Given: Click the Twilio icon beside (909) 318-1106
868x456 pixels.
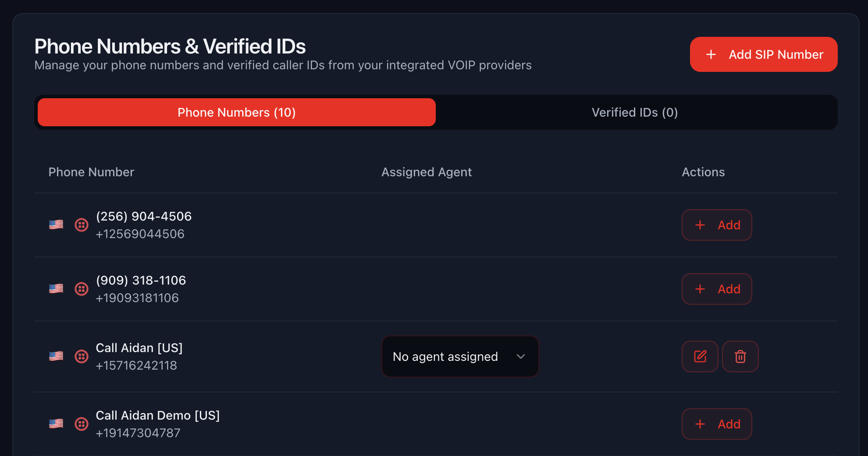Looking at the screenshot, I should coord(82,289).
